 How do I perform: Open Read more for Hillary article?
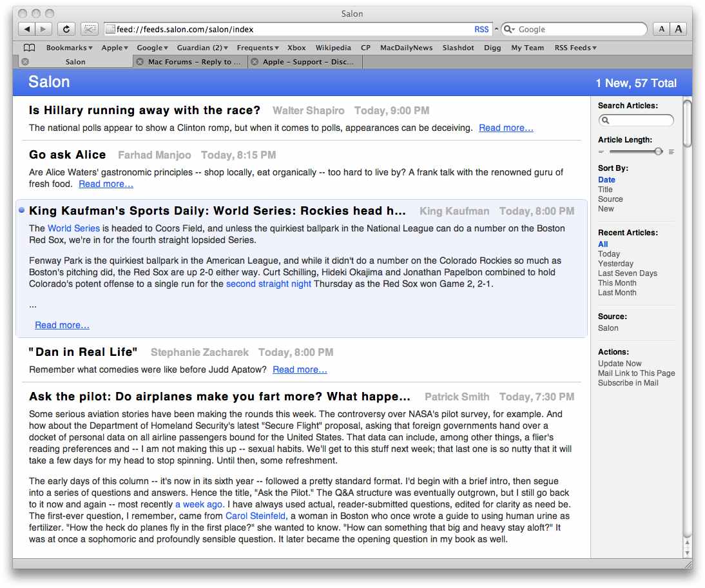click(506, 128)
